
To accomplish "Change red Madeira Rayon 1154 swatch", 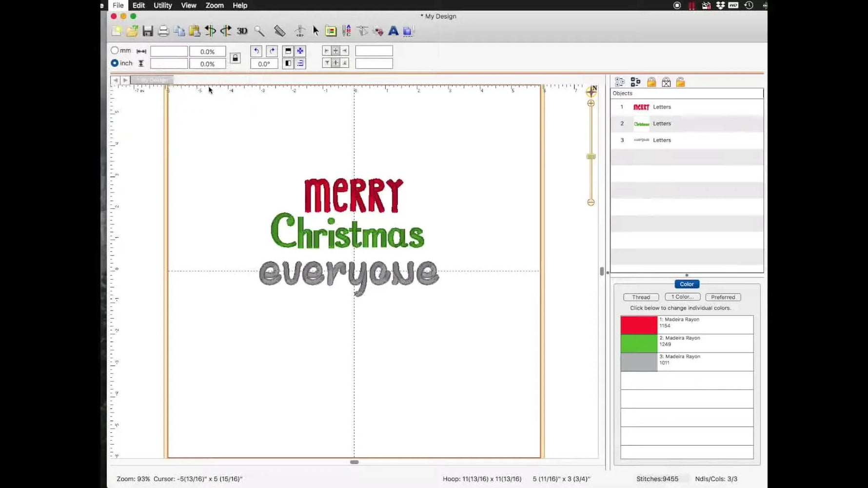I will (x=639, y=325).
